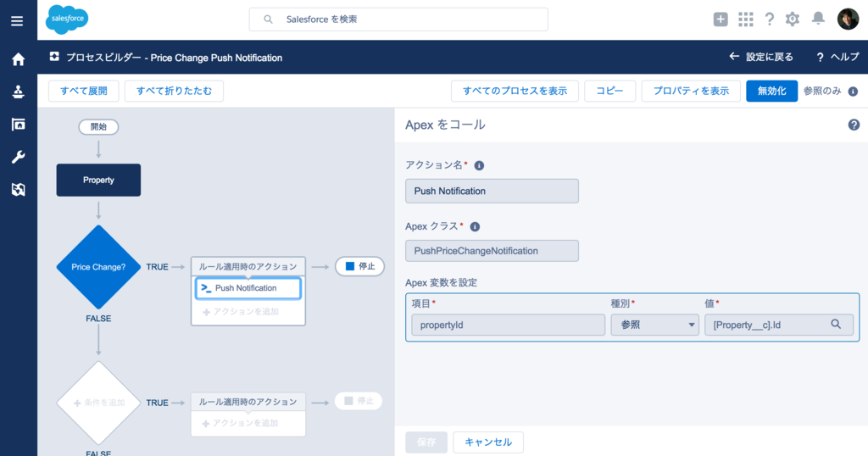Screen dimensions: 868x456
Task: Open the wrench tools icon in sidebar
Action: click(x=19, y=157)
